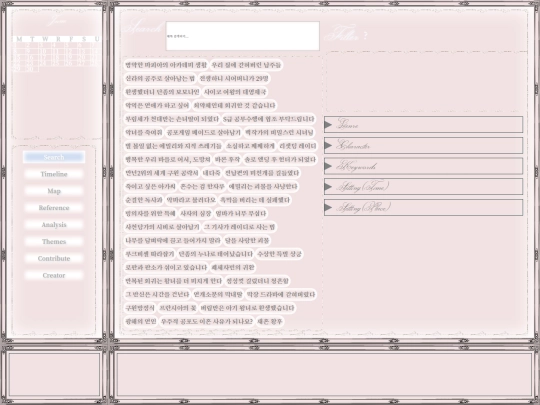This screenshot has width=540, height=405.
Task: Open the Themes page
Action: [54, 242]
